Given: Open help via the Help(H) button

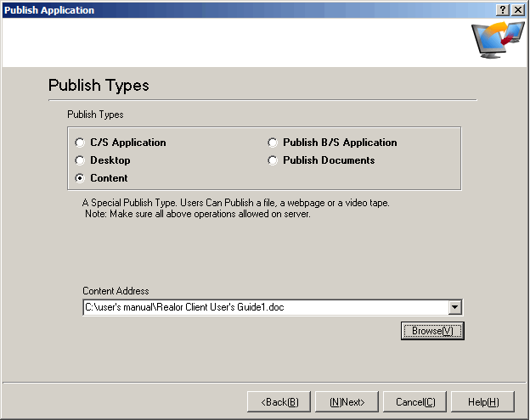Looking at the screenshot, I should 483,401.
